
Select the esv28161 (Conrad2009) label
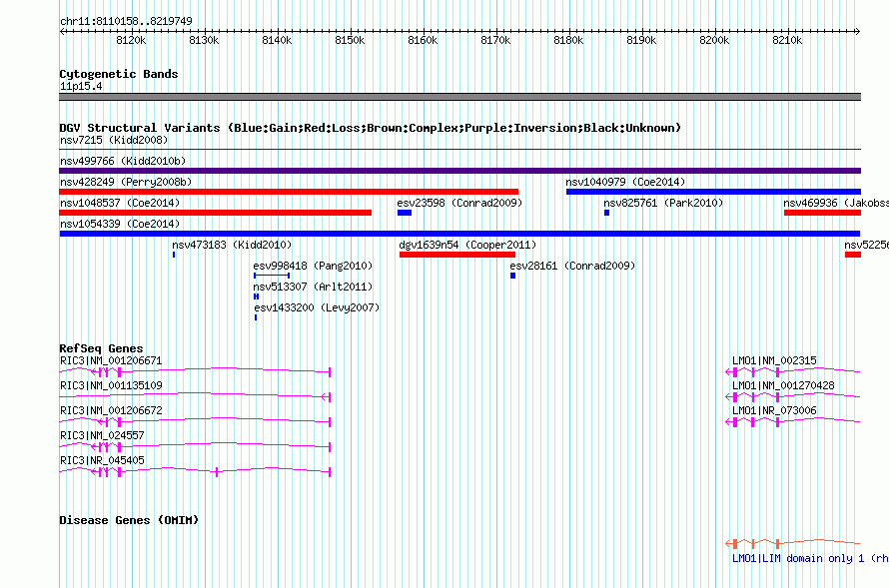click(x=572, y=266)
